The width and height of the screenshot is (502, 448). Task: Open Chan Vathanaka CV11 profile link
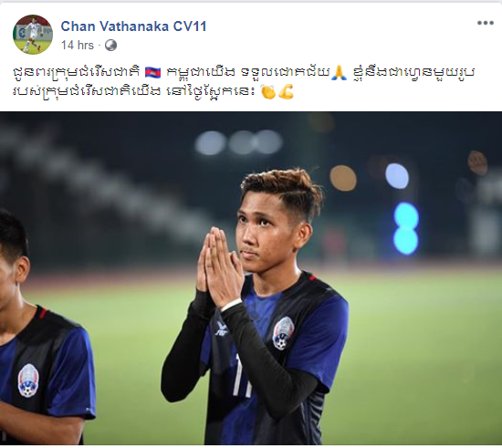(x=133, y=26)
